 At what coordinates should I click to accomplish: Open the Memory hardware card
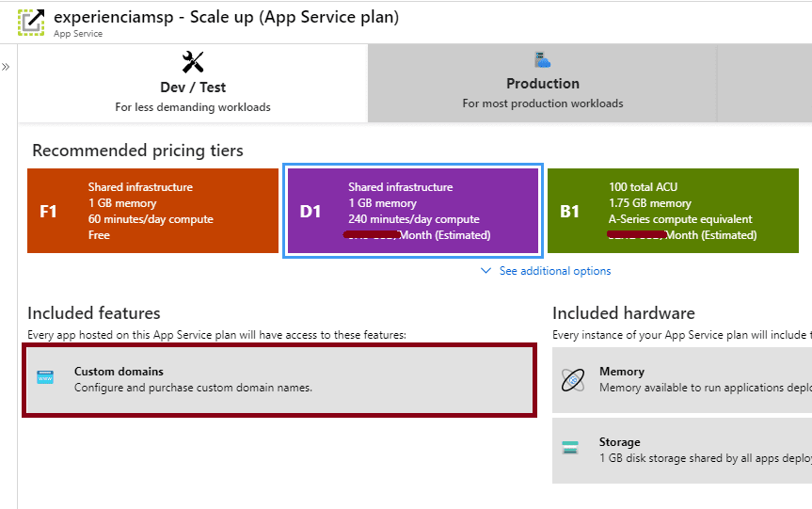point(682,380)
